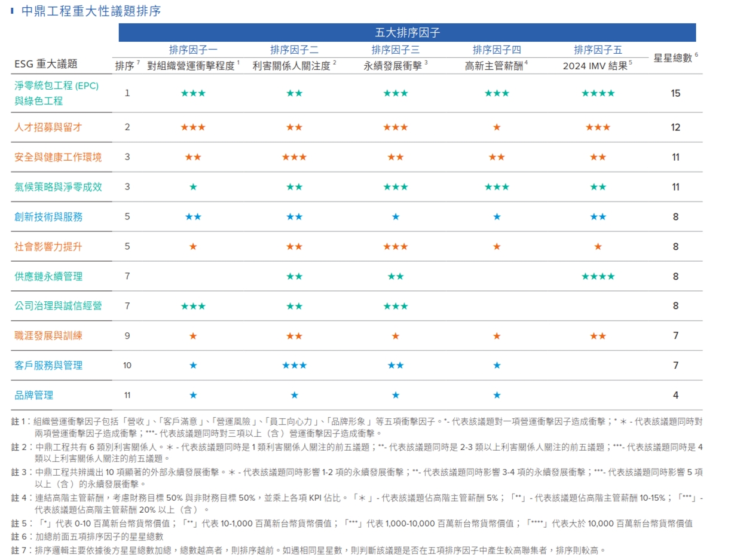Select footnote 註 3 about 外部永續發展衝擊

click(x=357, y=478)
